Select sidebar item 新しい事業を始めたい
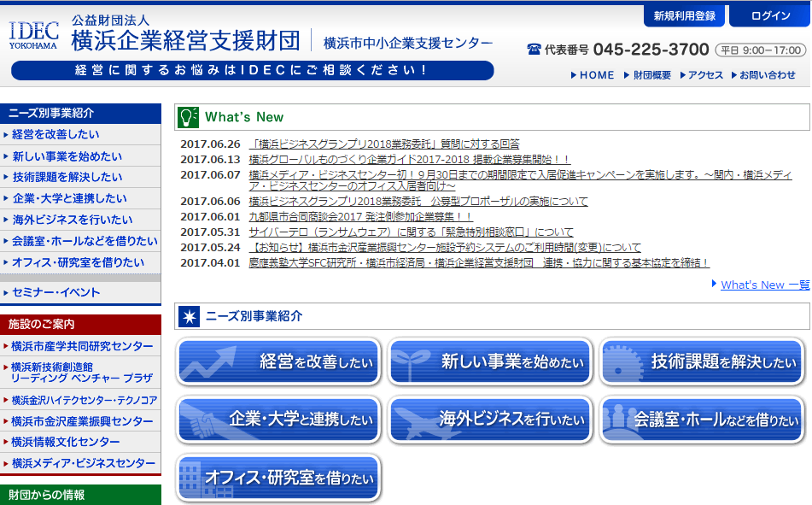 click(x=80, y=156)
